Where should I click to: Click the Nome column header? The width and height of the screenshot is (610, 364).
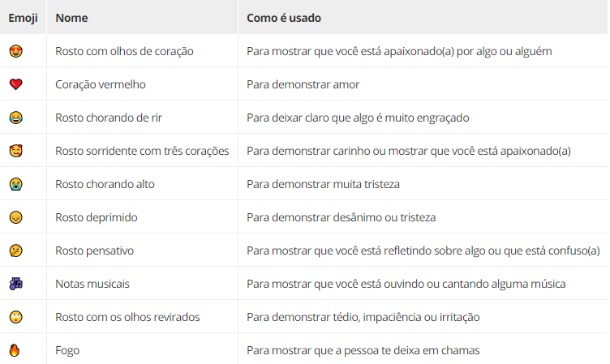(x=71, y=18)
